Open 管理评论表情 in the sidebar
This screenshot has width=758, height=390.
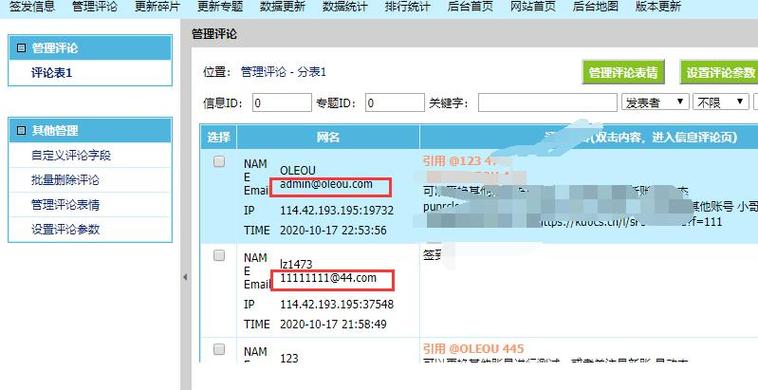click(65, 205)
